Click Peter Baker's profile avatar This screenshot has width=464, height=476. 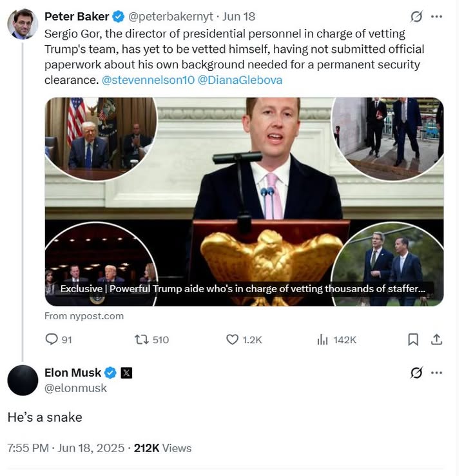point(23,25)
